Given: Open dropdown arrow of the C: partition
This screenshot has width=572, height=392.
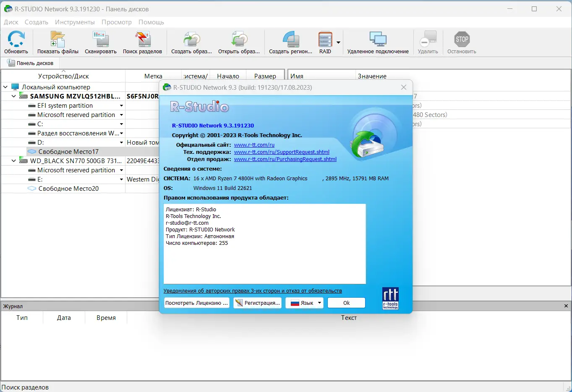Looking at the screenshot, I should (x=121, y=124).
